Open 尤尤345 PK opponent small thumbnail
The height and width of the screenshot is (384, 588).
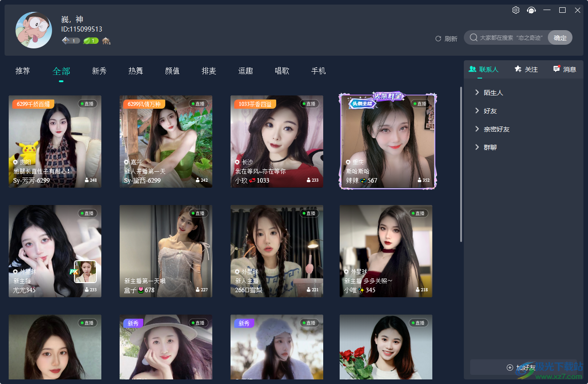point(85,272)
